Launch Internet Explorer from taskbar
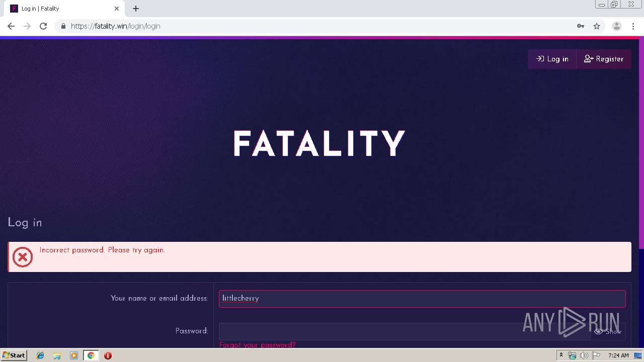The image size is (644, 362). pos(40,355)
